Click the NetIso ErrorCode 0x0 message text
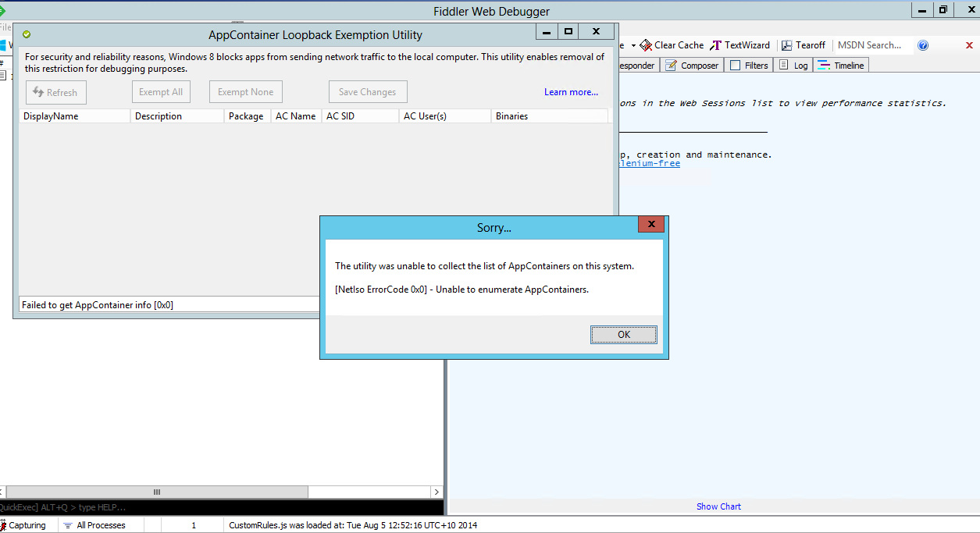980x533 pixels. pos(461,289)
